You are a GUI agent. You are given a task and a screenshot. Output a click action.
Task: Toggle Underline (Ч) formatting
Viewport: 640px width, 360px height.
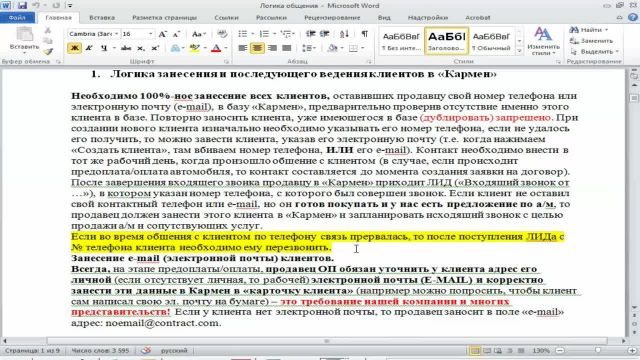(104, 48)
